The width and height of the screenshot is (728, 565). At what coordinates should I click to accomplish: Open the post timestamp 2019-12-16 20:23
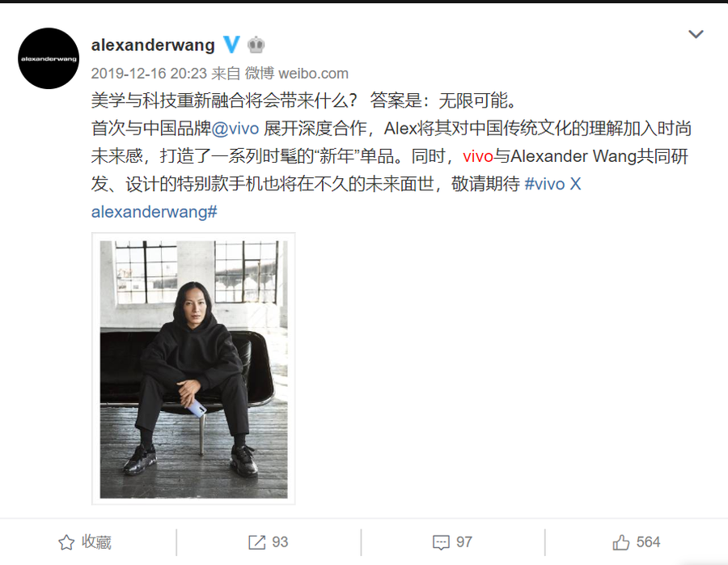pyautogui.click(x=149, y=74)
